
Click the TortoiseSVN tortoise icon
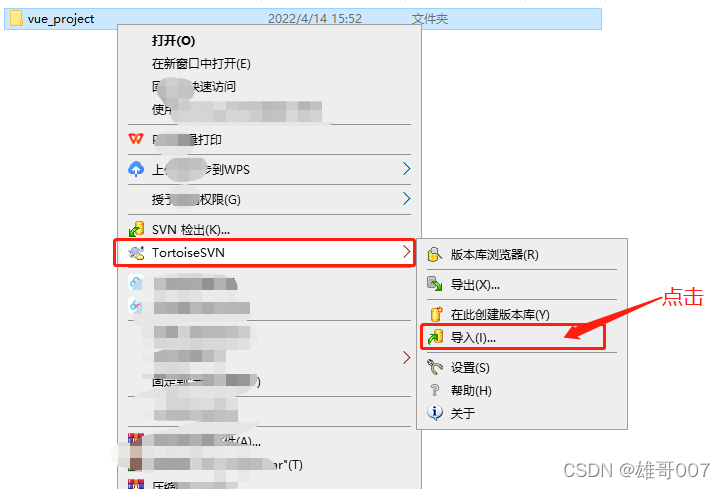click(136, 253)
